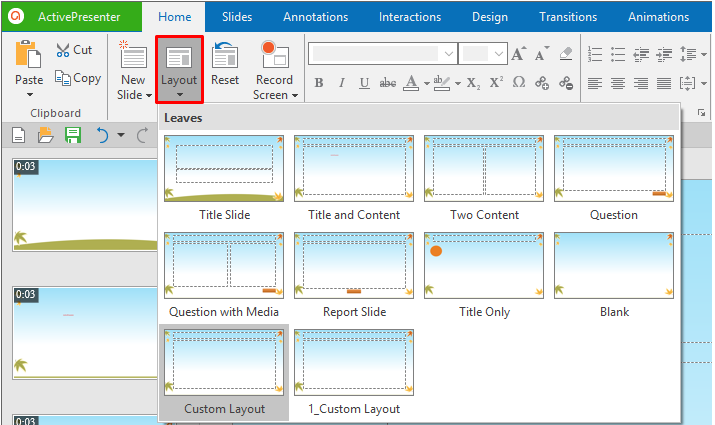Image resolution: width=715 pixels, height=425 pixels.
Task: Click the Record Screen icon
Action: click(x=275, y=55)
